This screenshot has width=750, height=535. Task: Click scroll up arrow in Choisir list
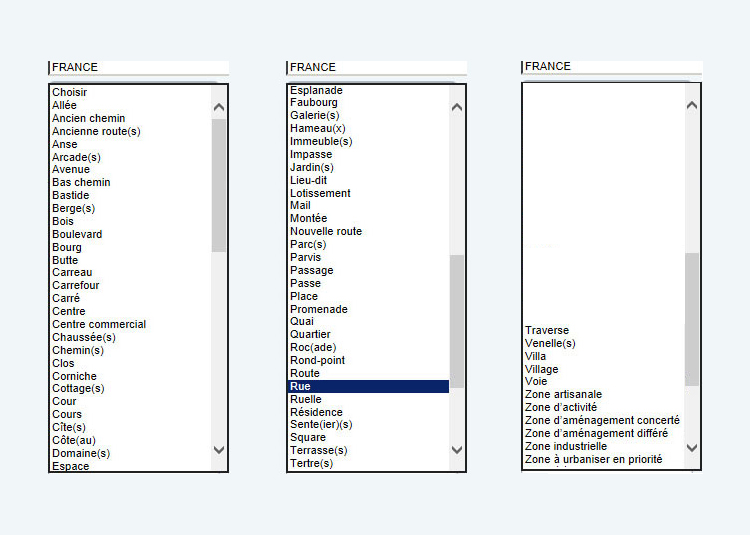tap(219, 106)
